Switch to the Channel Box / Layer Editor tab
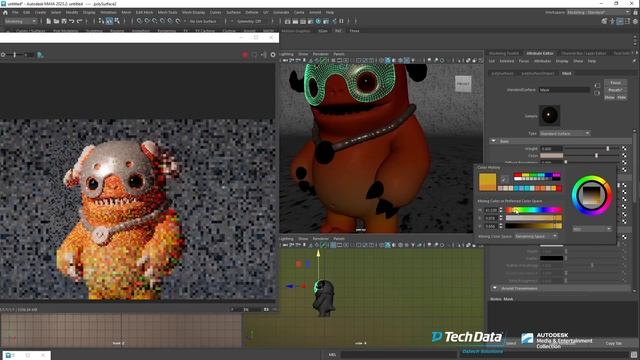The height and width of the screenshot is (360, 640). point(583,53)
